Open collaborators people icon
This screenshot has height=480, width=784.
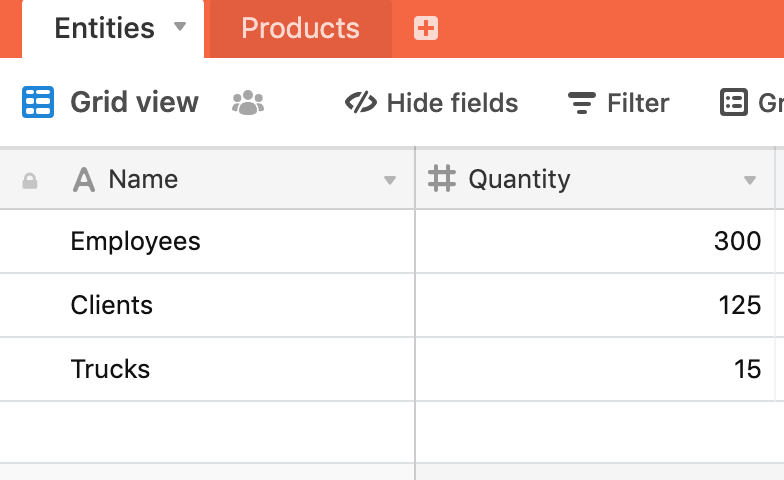point(248,102)
